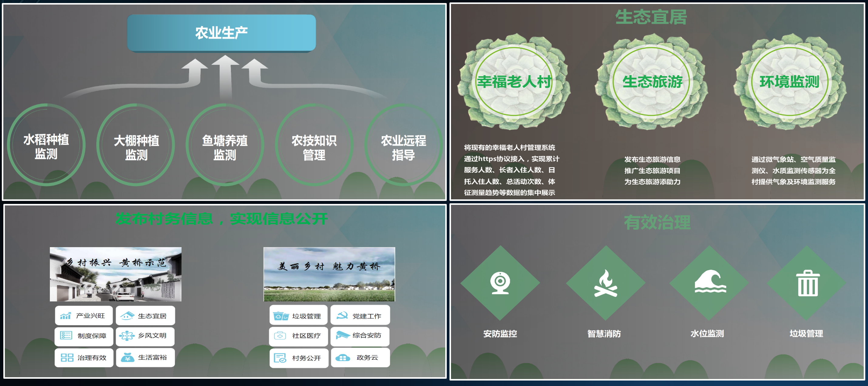This screenshot has width=868, height=386.
Task: Open the 美丽乡村 魅力黄桥 banner image
Action: click(329, 274)
